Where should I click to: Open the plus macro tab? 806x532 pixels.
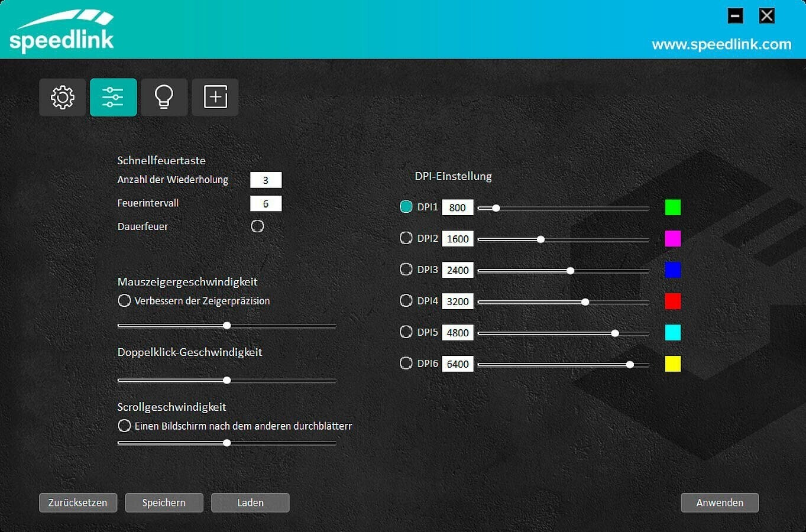pos(215,97)
